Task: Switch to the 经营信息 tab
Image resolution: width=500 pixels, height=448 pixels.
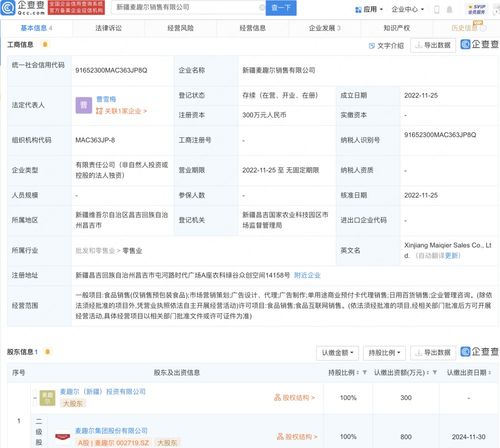Action: 253,28
